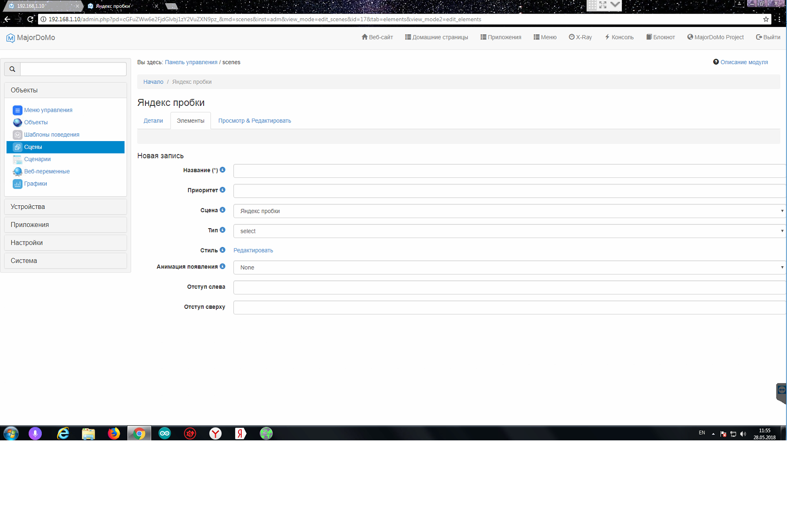Click the sidebar search text box
Screen dimensions: 787x532
(73, 69)
